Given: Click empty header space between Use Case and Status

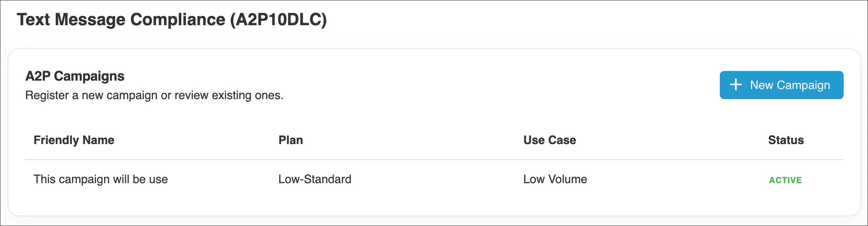Looking at the screenshot, I should pyautogui.click(x=672, y=140).
